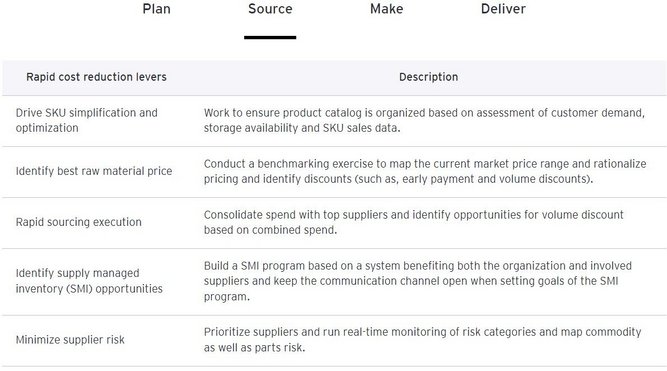Click the 'based on combined spend' line
The width and height of the screenshot is (667, 371).
[270, 230]
